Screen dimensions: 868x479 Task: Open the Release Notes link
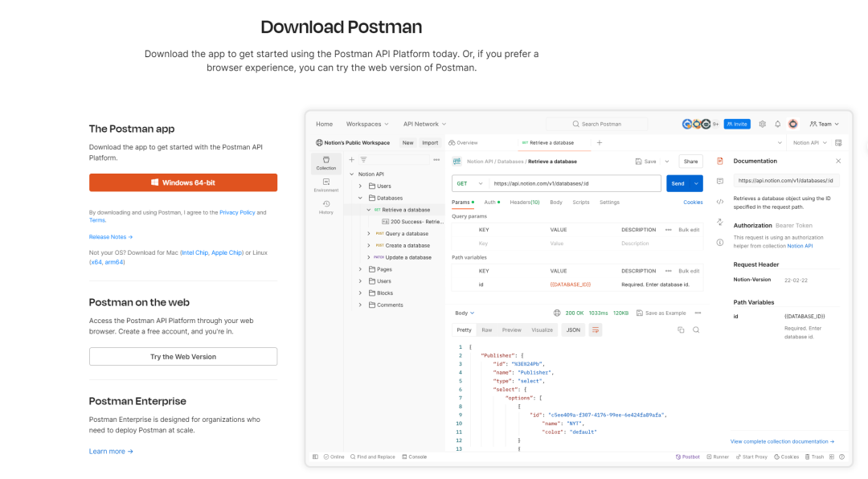[x=111, y=237]
